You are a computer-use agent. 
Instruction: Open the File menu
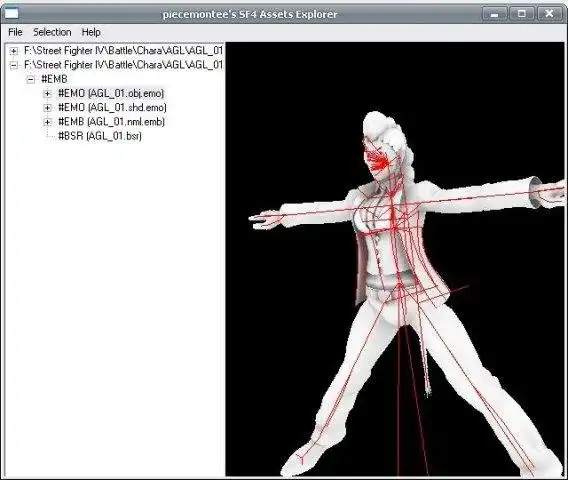tap(15, 32)
